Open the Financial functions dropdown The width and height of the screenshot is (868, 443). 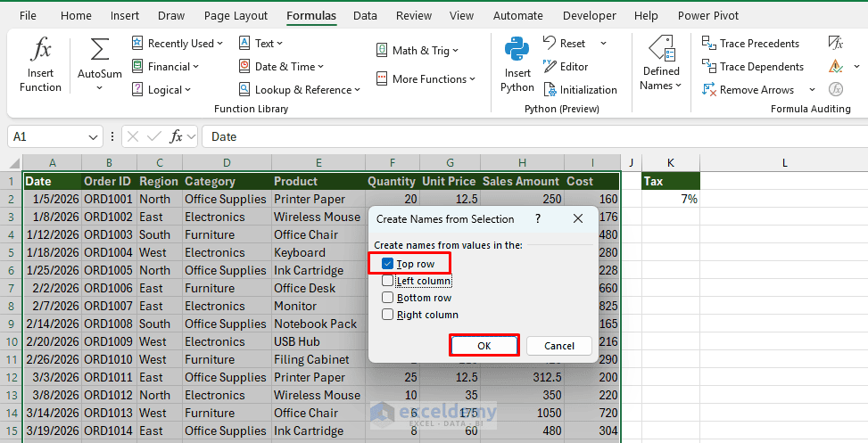165,66
